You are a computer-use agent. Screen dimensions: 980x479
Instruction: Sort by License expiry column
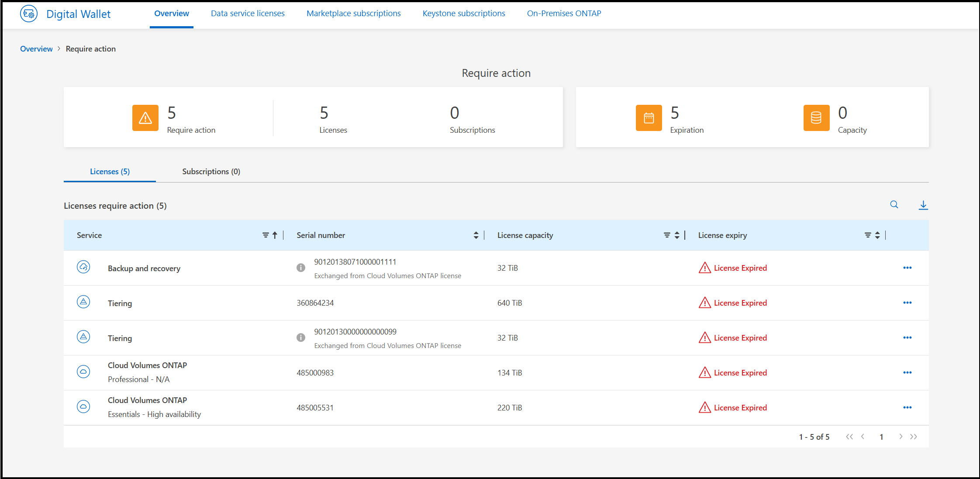coord(877,235)
